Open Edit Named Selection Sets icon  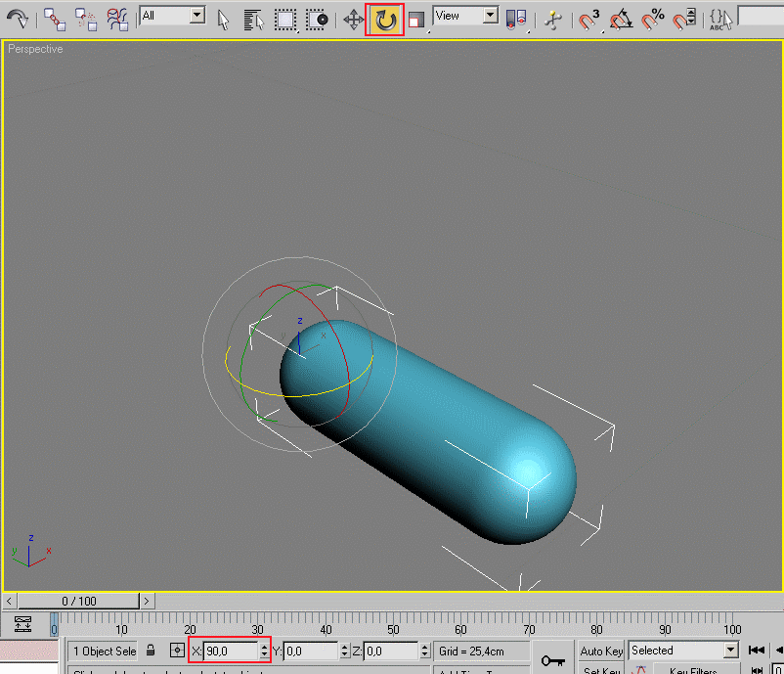click(x=720, y=20)
